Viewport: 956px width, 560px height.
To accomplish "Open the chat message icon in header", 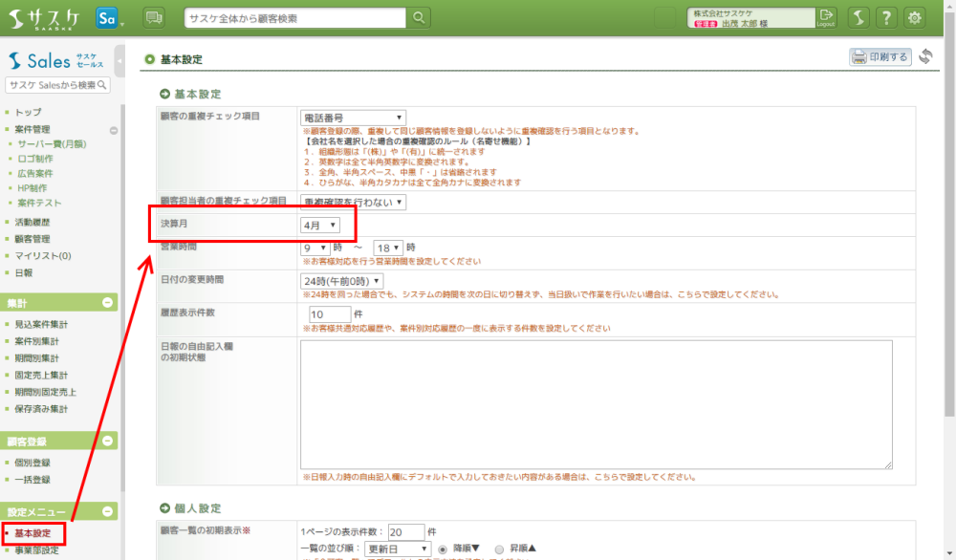I will [x=154, y=17].
